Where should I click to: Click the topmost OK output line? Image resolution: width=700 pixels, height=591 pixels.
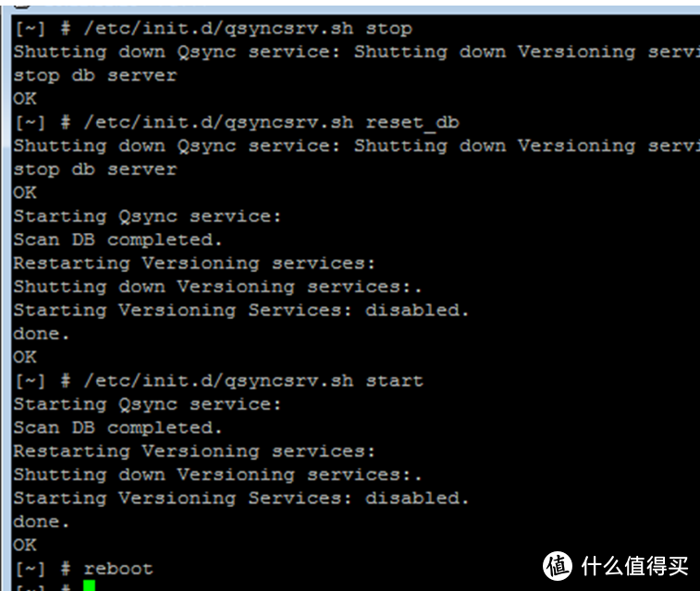25,98
